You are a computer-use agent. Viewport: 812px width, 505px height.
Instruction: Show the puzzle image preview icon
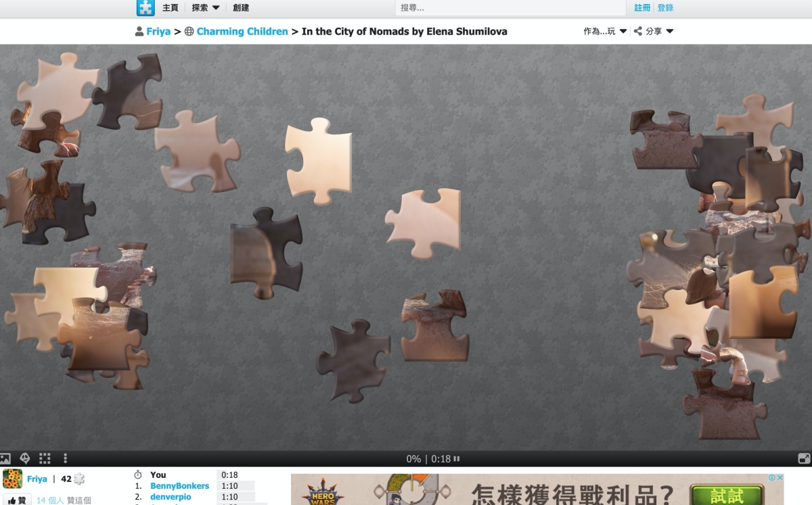pos(5,458)
